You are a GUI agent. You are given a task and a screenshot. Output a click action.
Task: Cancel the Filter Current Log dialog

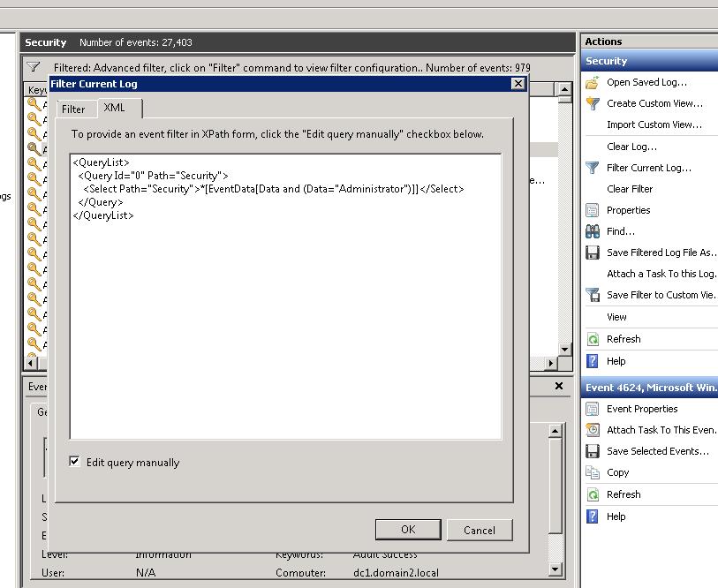click(x=480, y=530)
